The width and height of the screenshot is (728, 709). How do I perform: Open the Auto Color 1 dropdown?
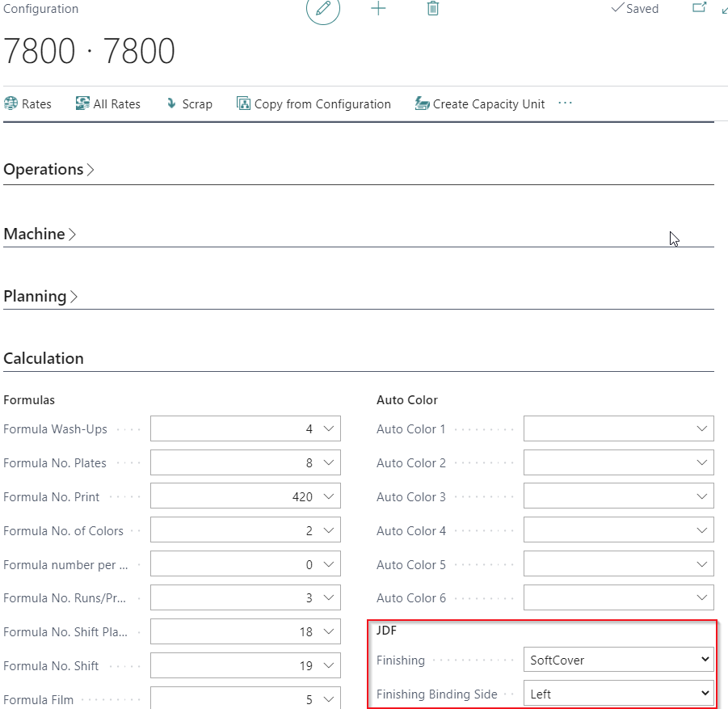tap(618, 429)
